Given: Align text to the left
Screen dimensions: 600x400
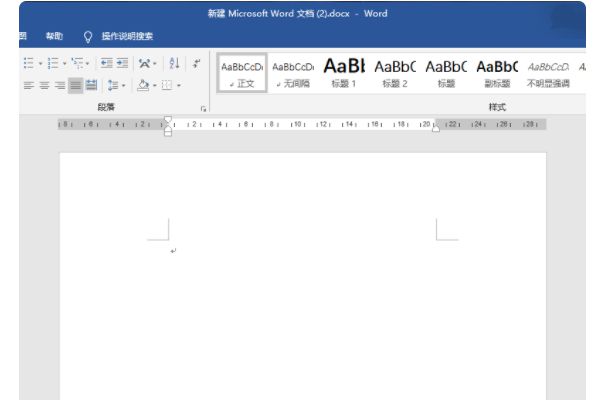Looking at the screenshot, I should click(x=28, y=85).
